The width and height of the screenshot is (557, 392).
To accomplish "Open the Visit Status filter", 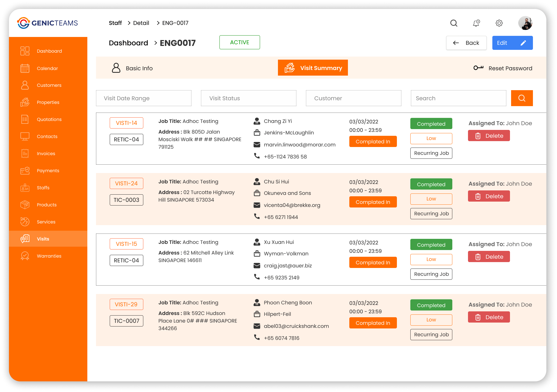I will click(x=249, y=98).
